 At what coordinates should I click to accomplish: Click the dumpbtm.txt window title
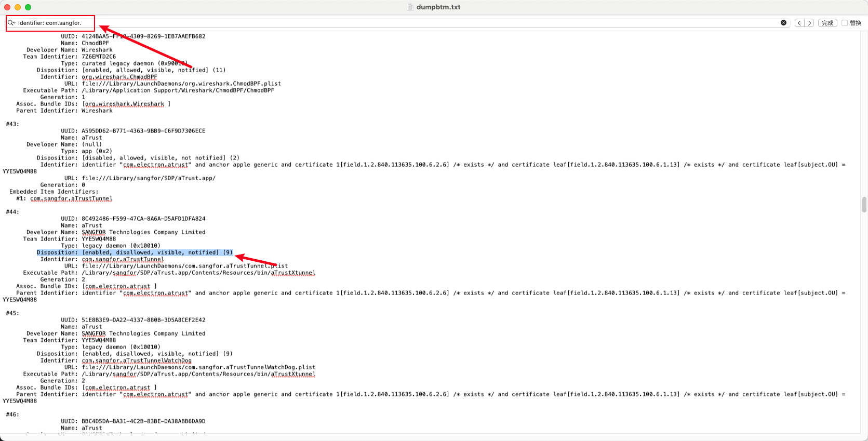(438, 7)
